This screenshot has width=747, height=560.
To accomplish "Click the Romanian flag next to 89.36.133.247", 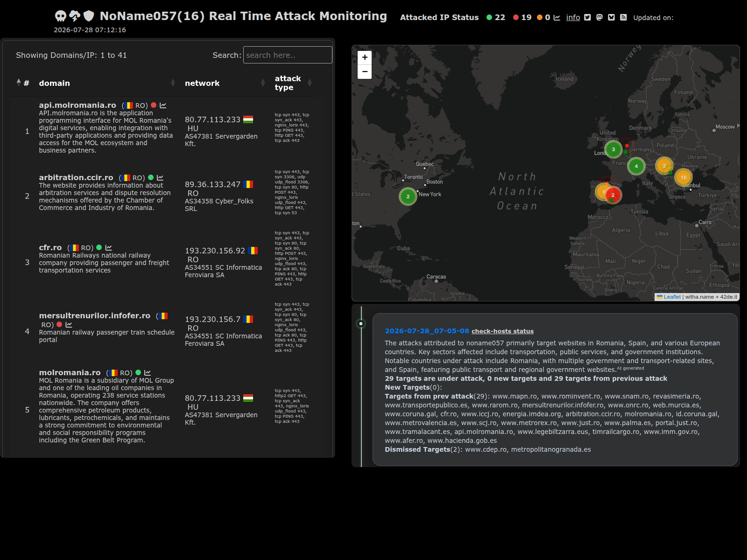I will coord(248,184).
